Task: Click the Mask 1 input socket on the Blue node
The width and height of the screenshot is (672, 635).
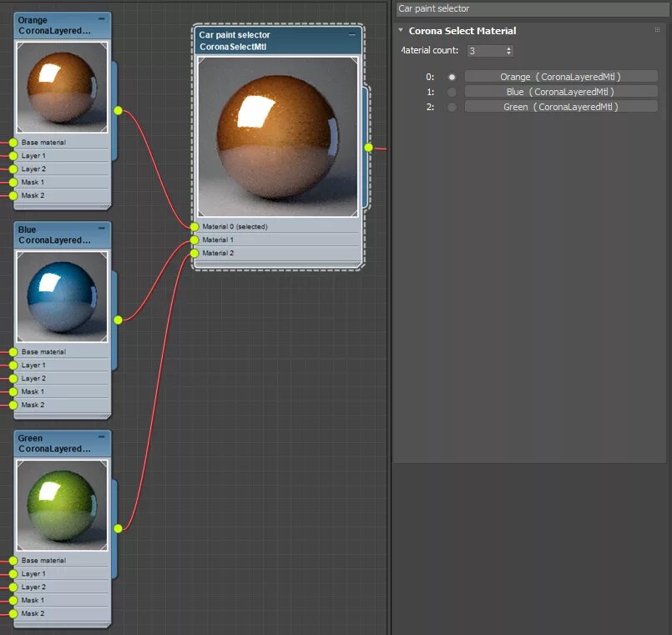Action: [x=13, y=391]
